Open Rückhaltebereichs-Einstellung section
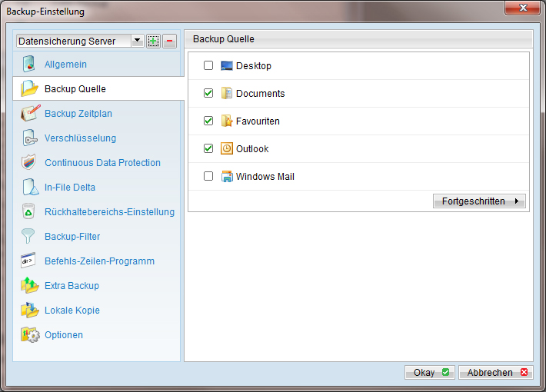 coord(110,211)
